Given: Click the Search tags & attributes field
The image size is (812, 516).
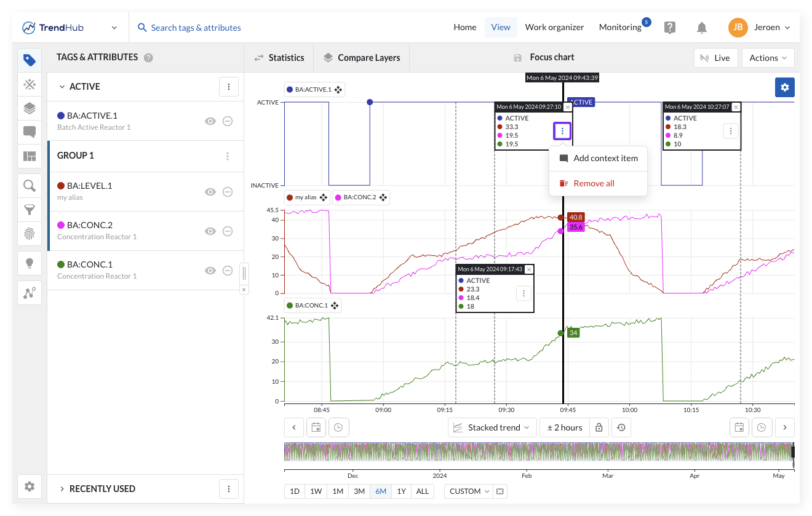Looking at the screenshot, I should 196,28.
